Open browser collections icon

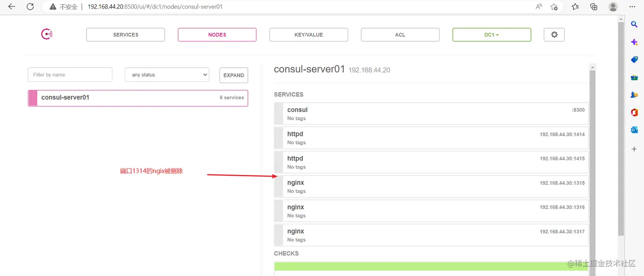(x=594, y=7)
